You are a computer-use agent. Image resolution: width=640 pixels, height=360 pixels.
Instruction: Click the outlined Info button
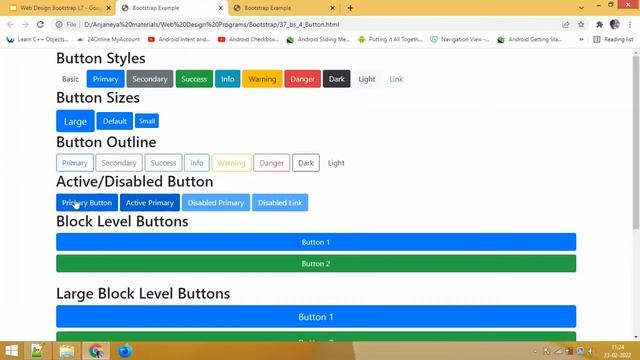point(197,163)
